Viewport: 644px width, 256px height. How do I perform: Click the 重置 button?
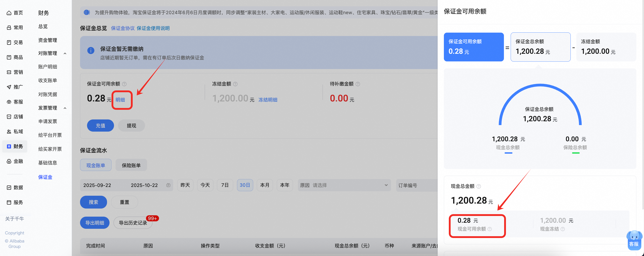tap(125, 202)
